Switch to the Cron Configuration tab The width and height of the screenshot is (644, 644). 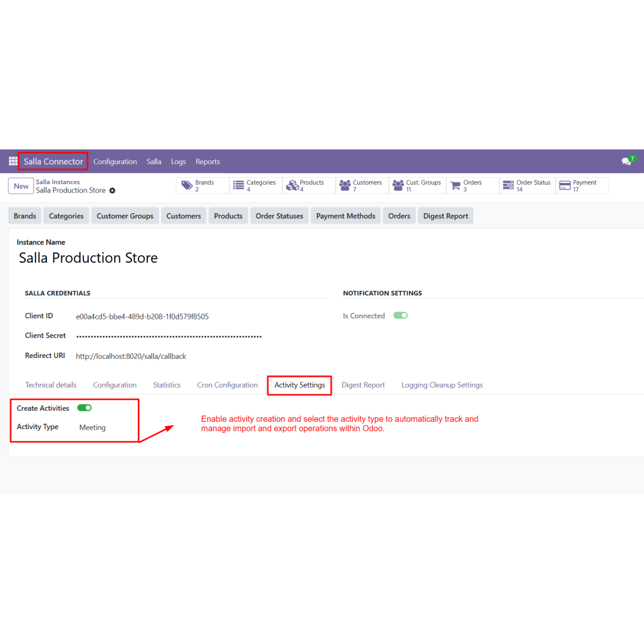click(x=227, y=385)
